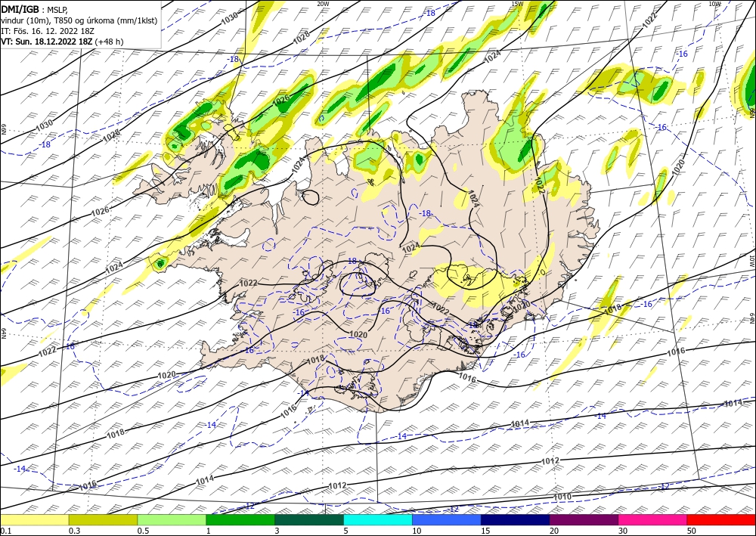Click the '1010' isobar label

pyautogui.click(x=562, y=497)
